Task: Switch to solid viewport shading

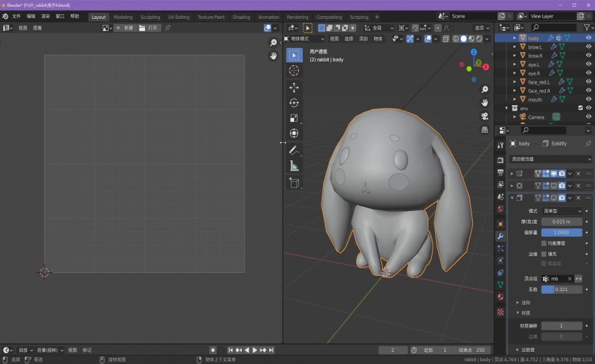Action: 463,38
